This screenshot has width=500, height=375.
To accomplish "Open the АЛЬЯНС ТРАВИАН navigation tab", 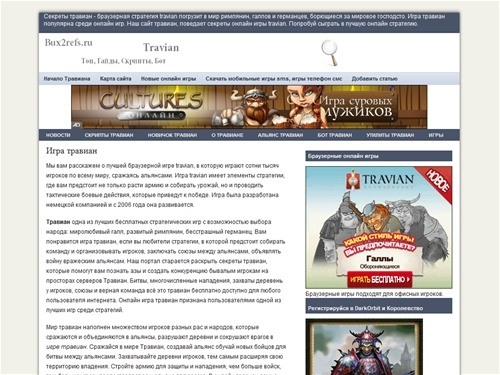I will click(280, 135).
